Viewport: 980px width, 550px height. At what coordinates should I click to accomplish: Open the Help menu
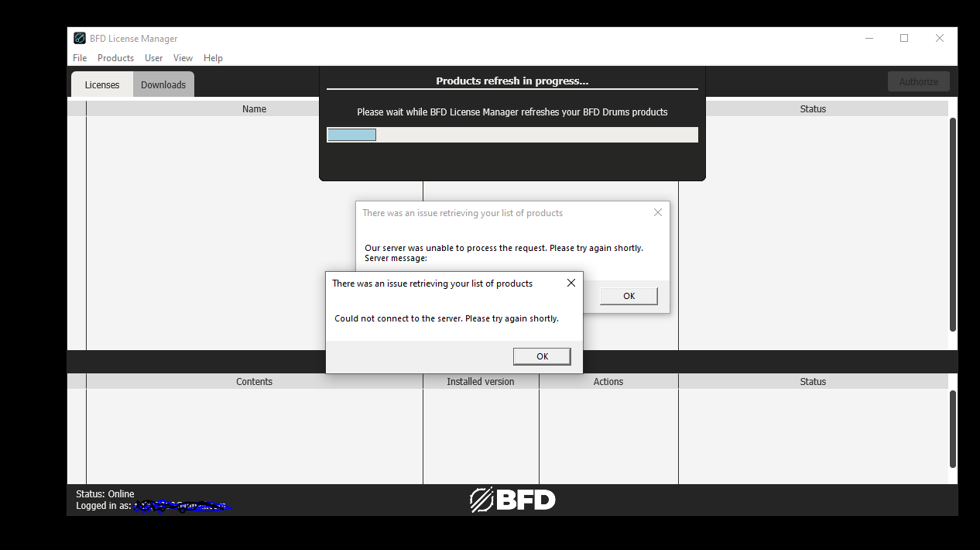(213, 58)
